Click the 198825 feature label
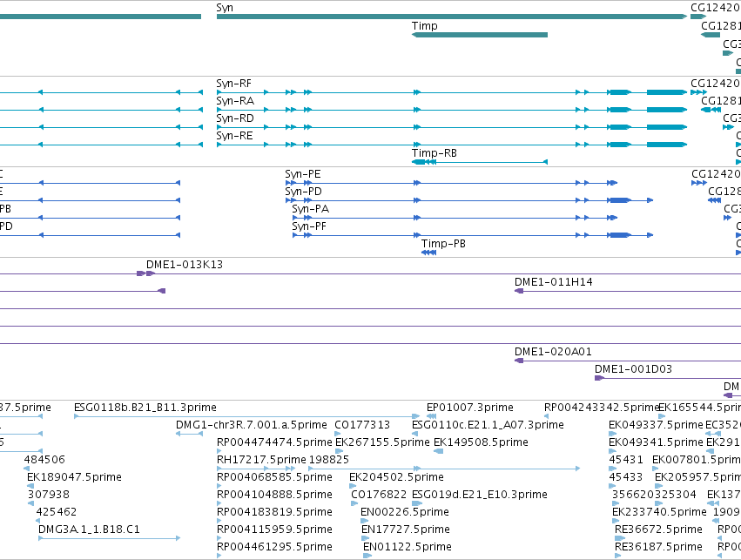741x560 pixels. click(x=329, y=460)
